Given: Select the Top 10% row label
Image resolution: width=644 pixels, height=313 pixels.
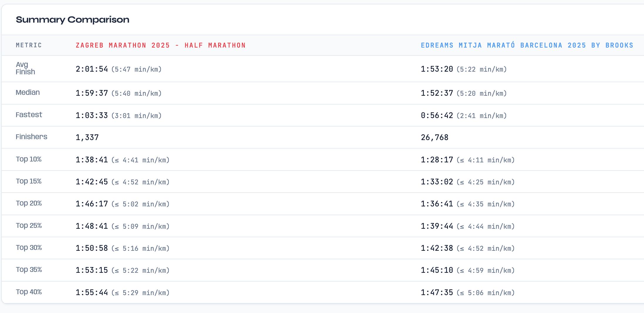Looking at the screenshot, I should pyautogui.click(x=29, y=159).
